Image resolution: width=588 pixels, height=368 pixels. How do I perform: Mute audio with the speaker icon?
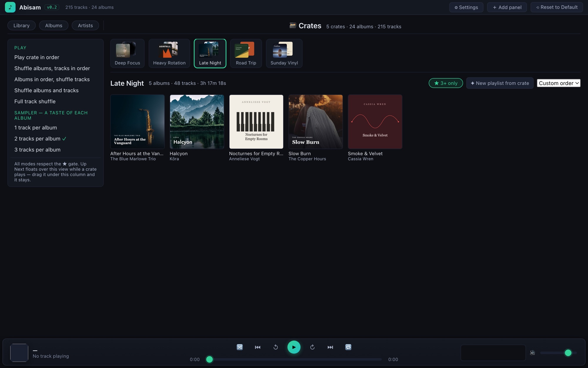coord(532,353)
